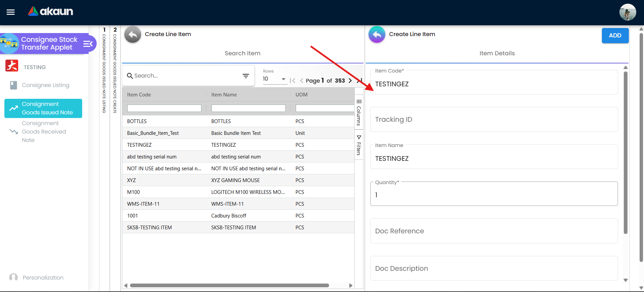Click the Item Code column filter box
The image size is (644, 292).
click(x=164, y=108)
